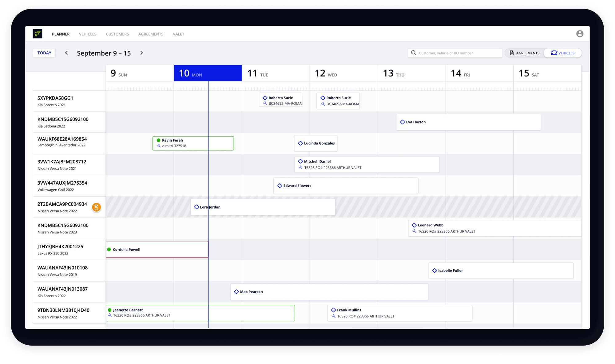The width and height of the screenshot is (615, 364).
Task: Open the Customers nav tab
Action: (x=117, y=34)
